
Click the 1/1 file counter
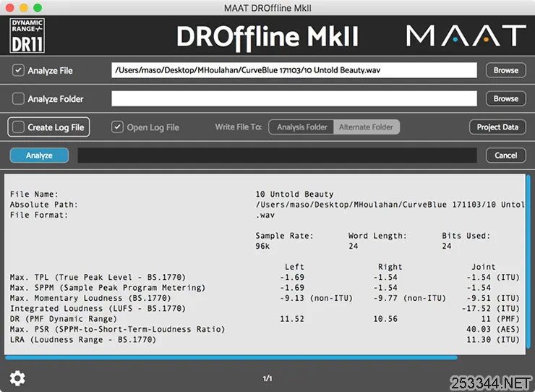pyautogui.click(x=267, y=378)
